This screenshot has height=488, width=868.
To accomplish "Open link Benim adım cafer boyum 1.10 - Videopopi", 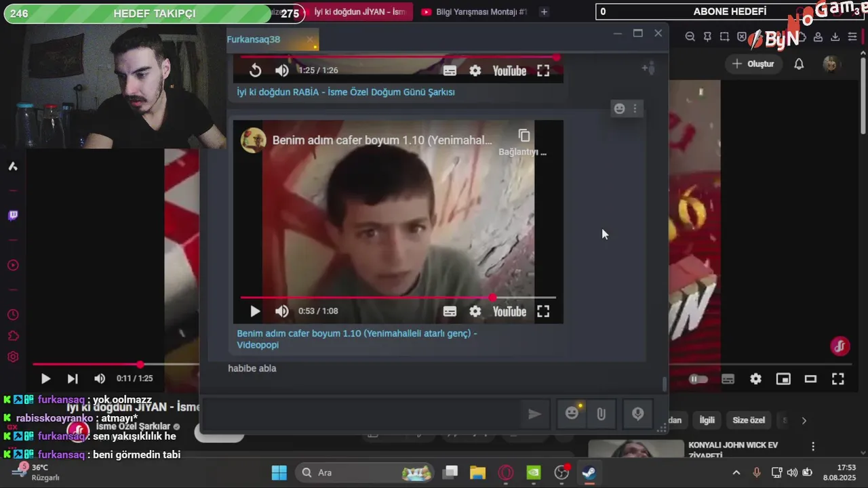I will coord(357,339).
